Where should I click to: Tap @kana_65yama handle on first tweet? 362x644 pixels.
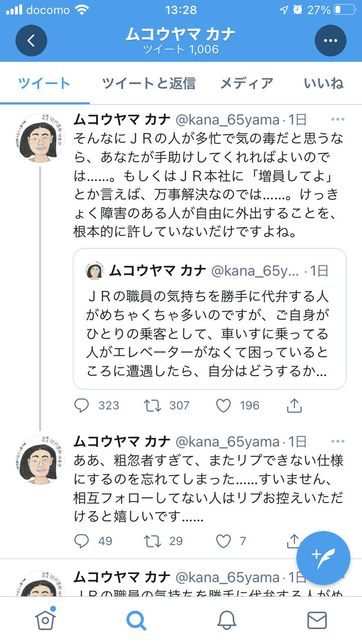(227, 119)
